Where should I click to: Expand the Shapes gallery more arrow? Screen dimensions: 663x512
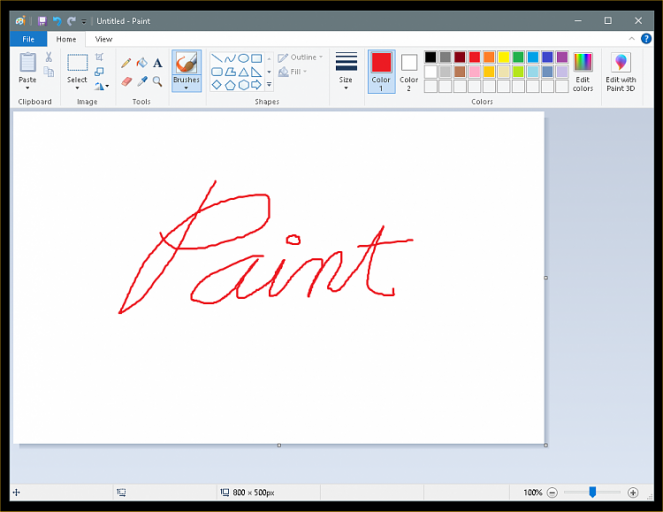pyautogui.click(x=269, y=85)
